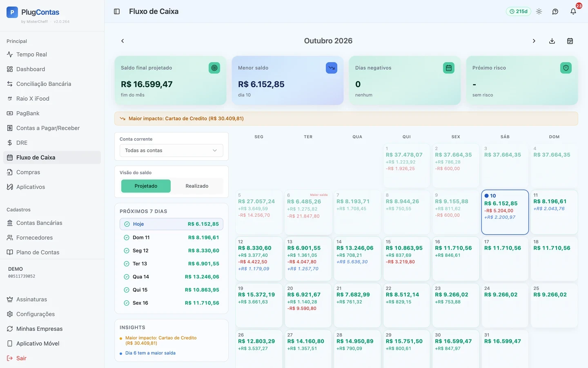Open Assinaturas in sidebar
Viewport: 588px width, 368px height.
(52, 299)
